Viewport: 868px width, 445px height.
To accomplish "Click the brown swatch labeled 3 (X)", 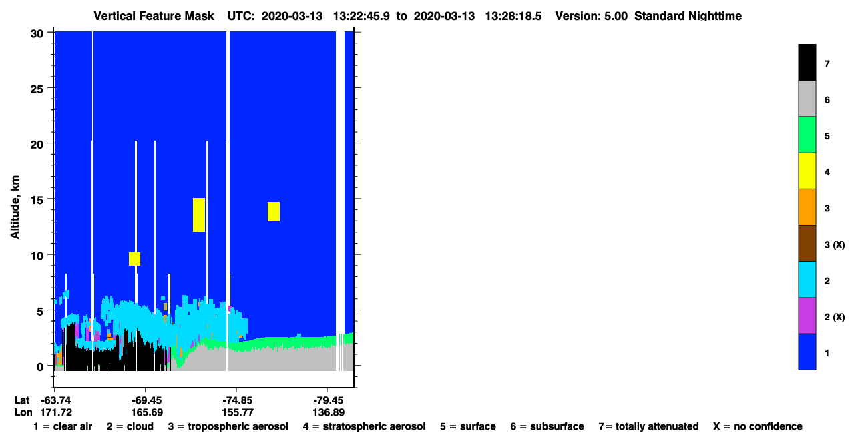I will pyautogui.click(x=807, y=243).
